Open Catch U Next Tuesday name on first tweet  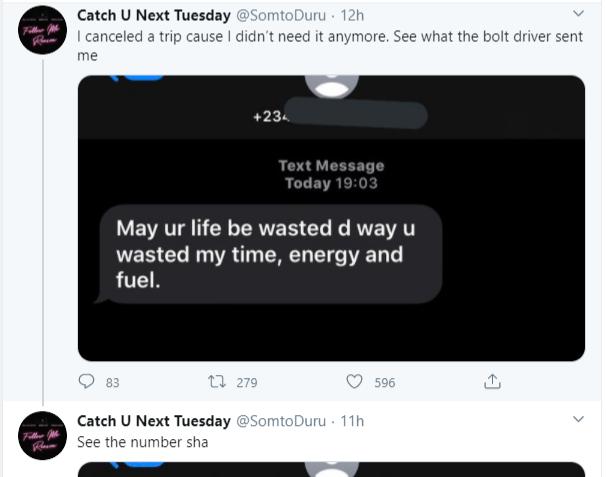coord(153,16)
